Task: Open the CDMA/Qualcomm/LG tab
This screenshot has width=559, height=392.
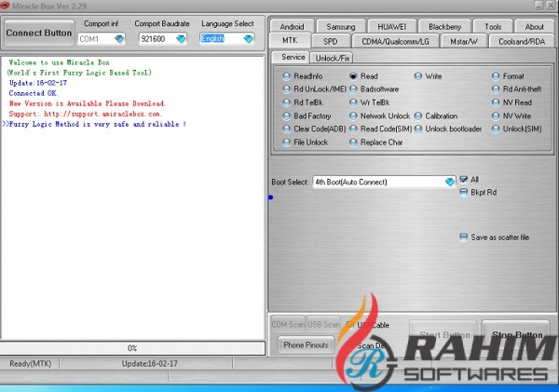Action: click(x=395, y=41)
